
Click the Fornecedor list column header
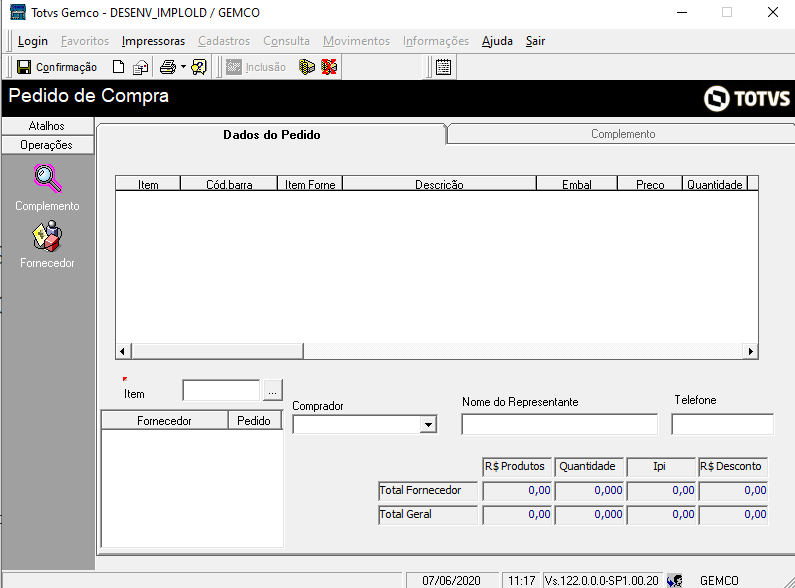164,421
